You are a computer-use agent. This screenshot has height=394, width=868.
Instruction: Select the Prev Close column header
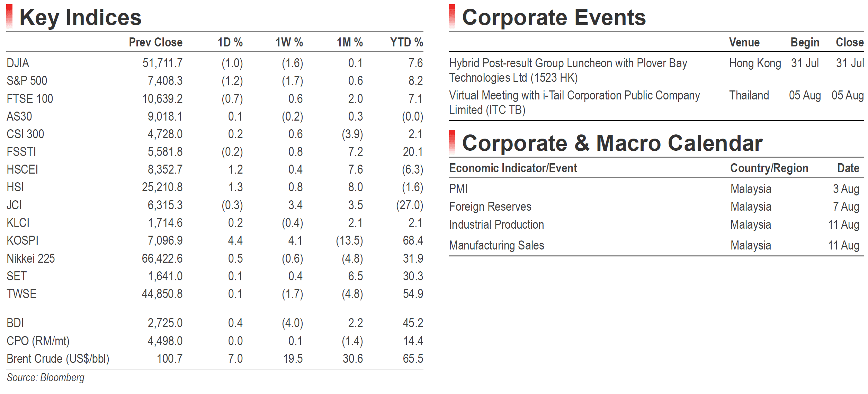point(156,42)
